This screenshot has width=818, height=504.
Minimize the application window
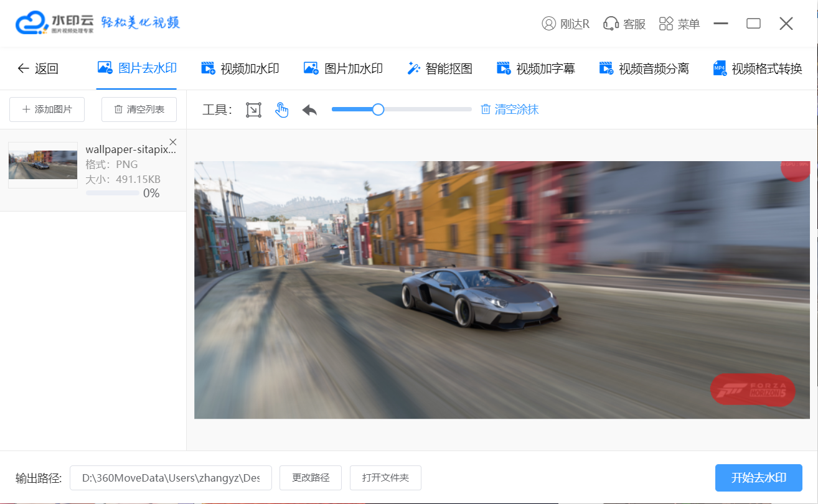click(x=721, y=24)
